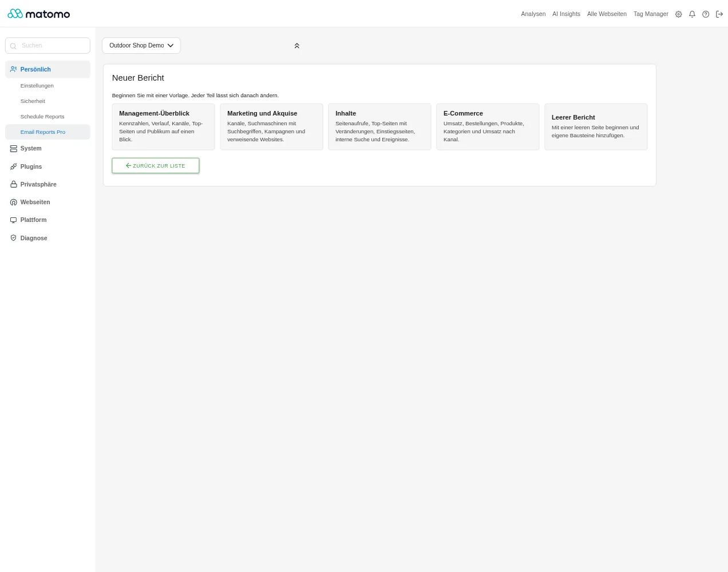Expand the Diagnose menu section
This screenshot has width=728, height=572.
pyautogui.click(x=48, y=238)
